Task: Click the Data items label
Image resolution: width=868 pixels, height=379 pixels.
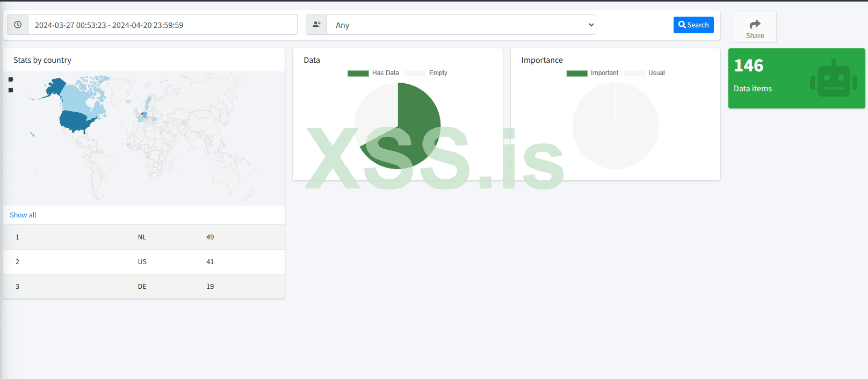Action: [753, 89]
